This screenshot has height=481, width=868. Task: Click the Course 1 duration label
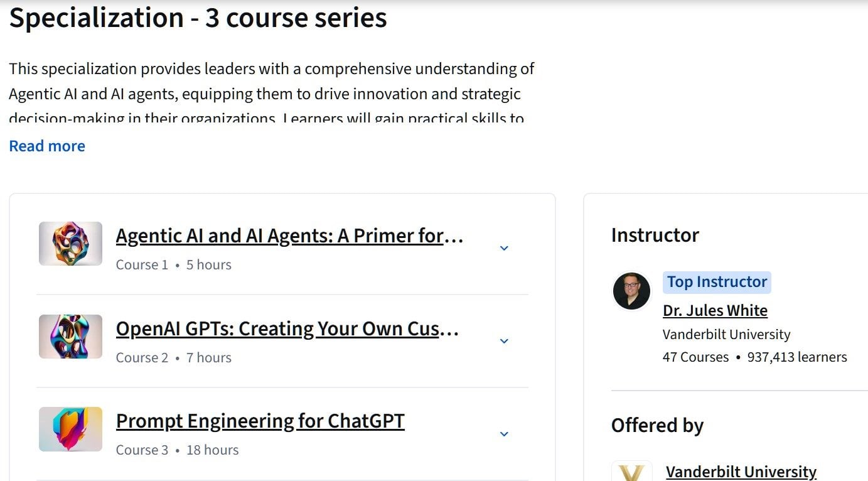pos(208,264)
